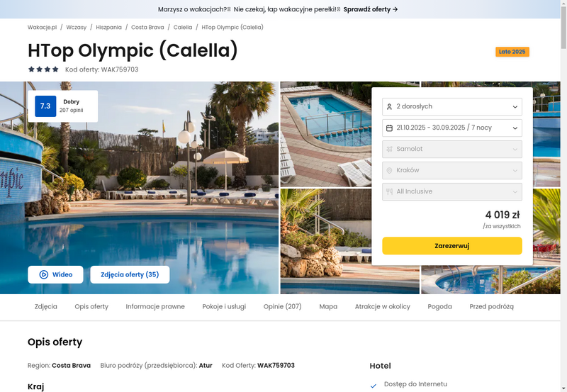The width and height of the screenshot is (567, 392).
Task: Click the Costa Brava breadcrumb link
Action: [147, 27]
